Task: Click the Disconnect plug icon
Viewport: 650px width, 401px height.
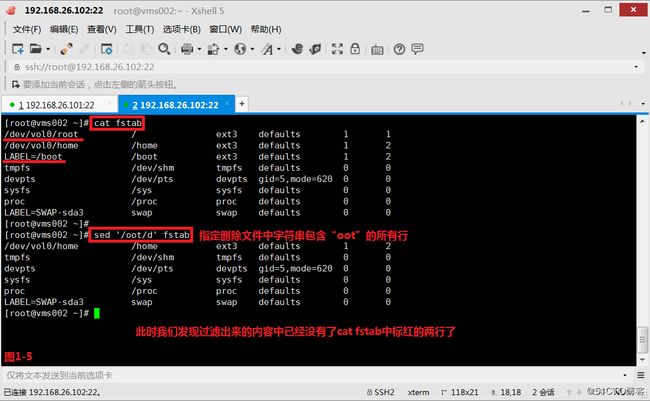Action: 66,49
